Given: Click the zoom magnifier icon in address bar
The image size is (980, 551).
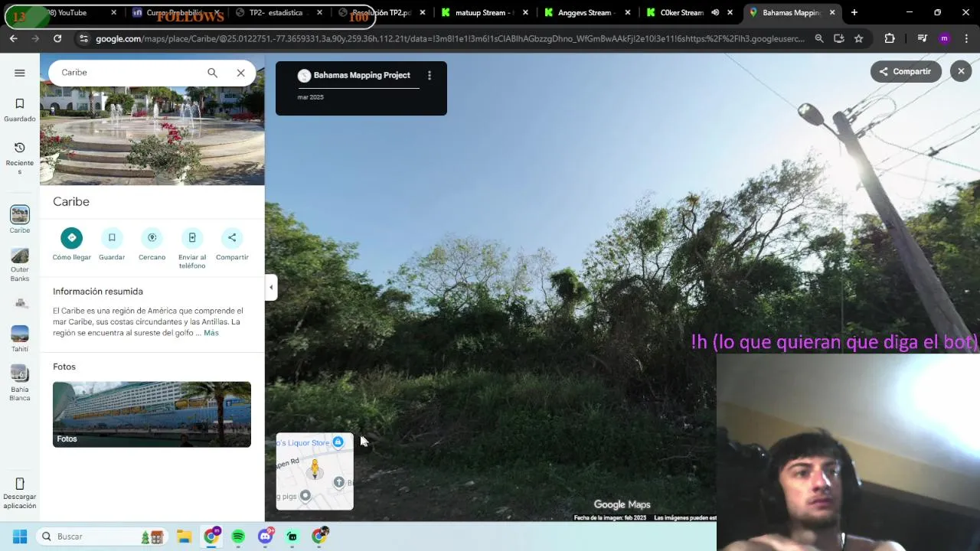Looking at the screenshot, I should [819, 38].
